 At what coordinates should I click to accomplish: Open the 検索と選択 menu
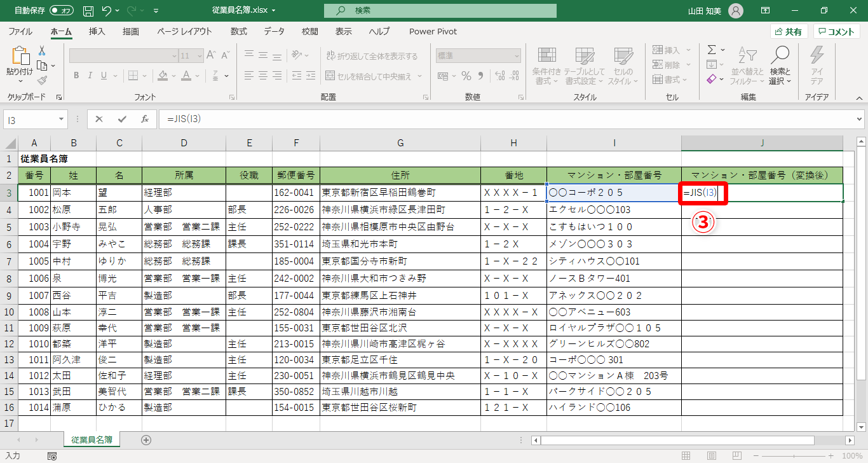(780, 66)
